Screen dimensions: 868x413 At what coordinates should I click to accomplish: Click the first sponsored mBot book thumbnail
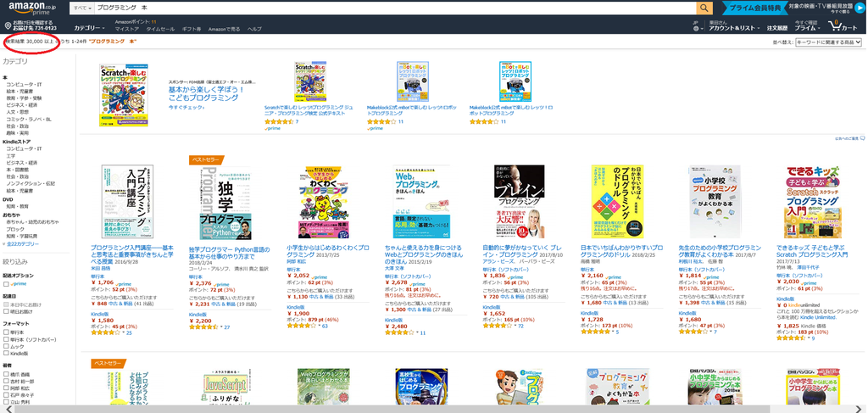pos(413,81)
